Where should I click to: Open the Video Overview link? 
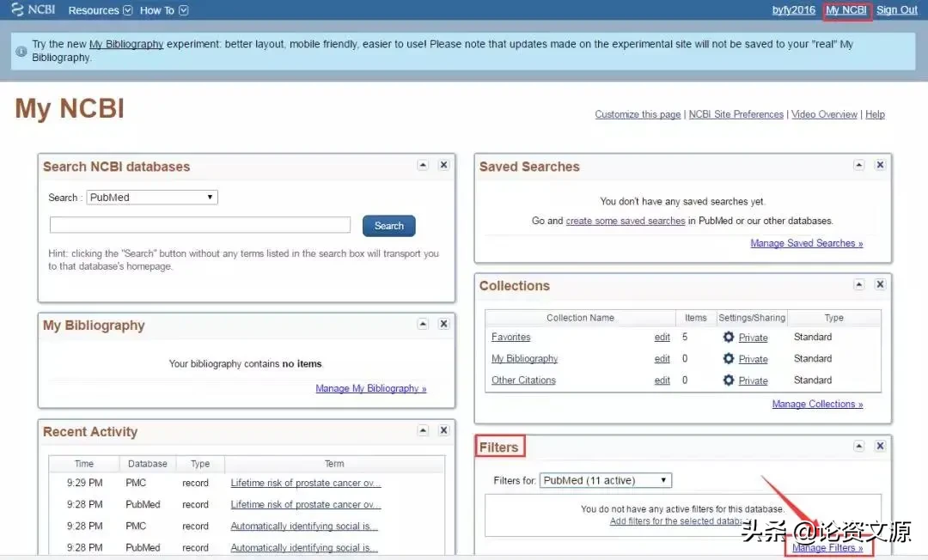tap(824, 115)
